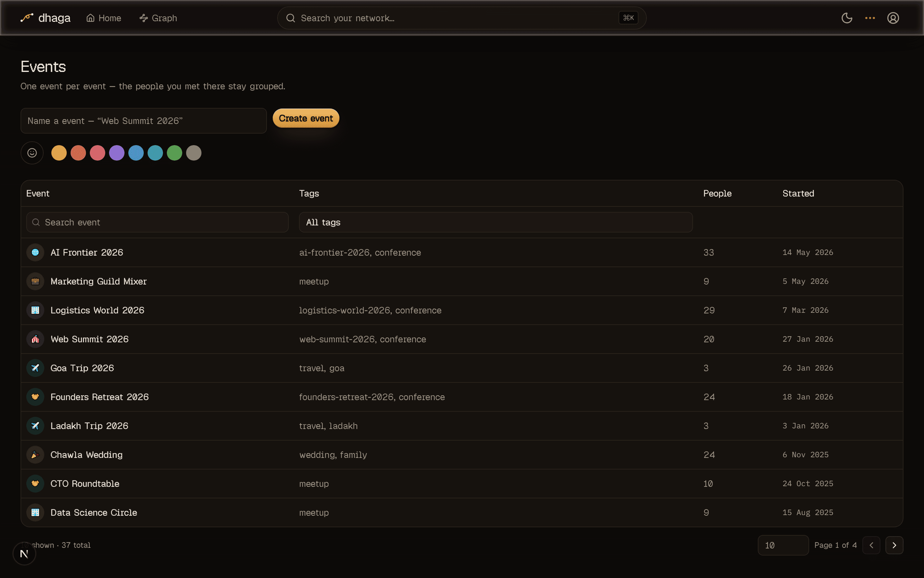The image size is (924, 578).
Task: Open the All tags filter dropdown
Action: point(496,222)
